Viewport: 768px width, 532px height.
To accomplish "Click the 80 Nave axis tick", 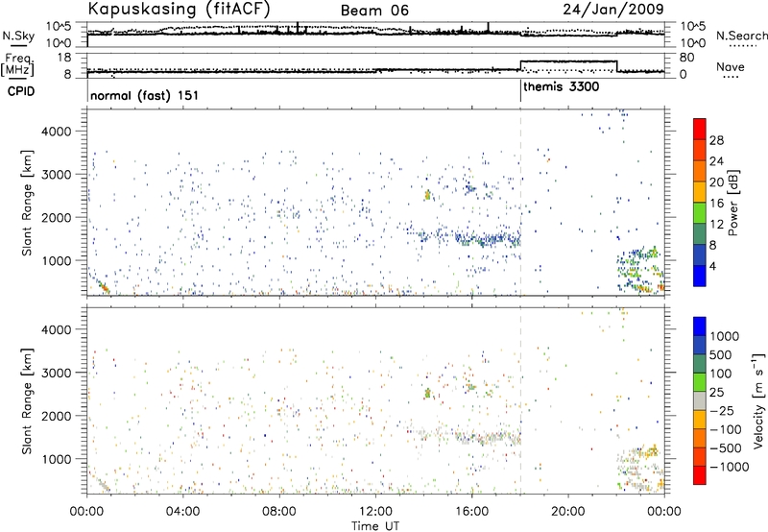I will click(x=686, y=57).
